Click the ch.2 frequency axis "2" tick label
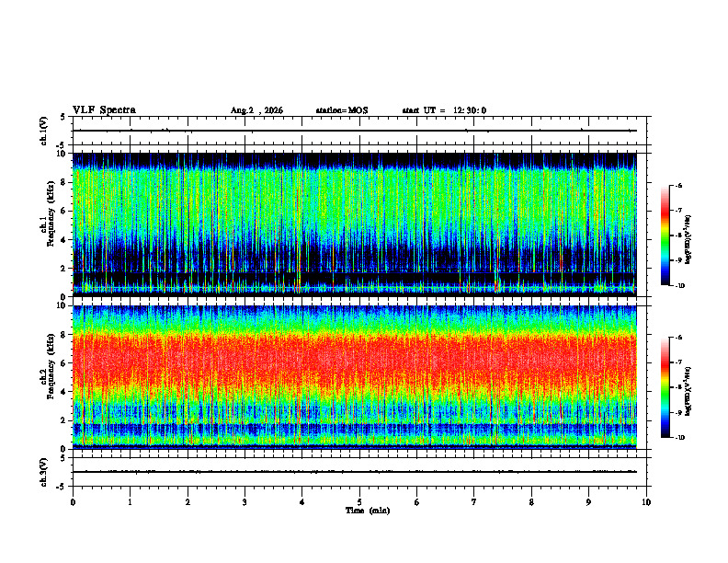The image size is (728, 563). [x=63, y=420]
